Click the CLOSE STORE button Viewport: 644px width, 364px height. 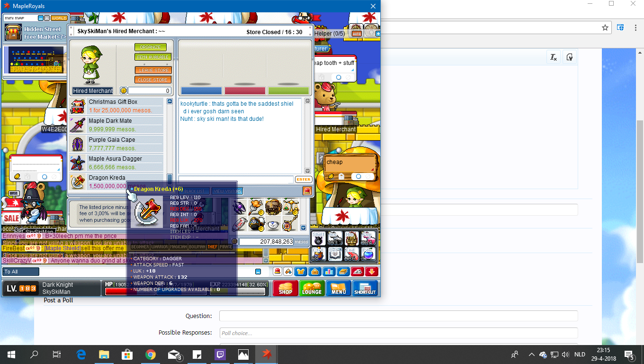[153, 80]
